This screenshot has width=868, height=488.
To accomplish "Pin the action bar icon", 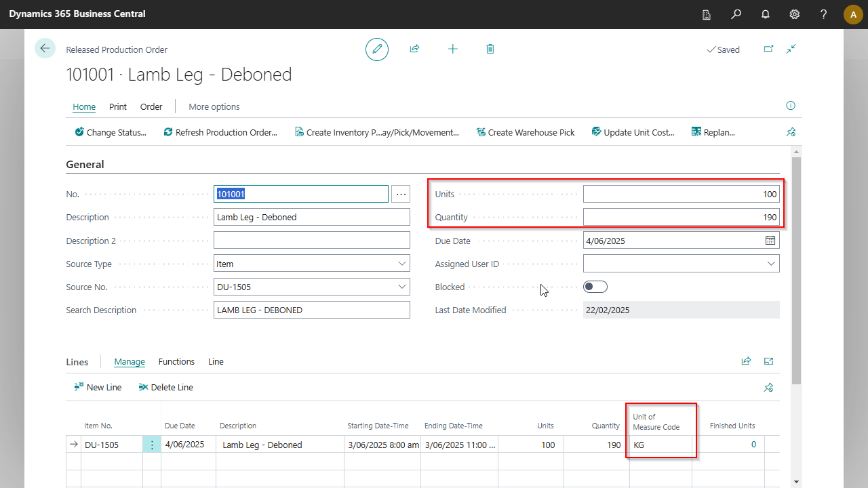I will [790, 132].
